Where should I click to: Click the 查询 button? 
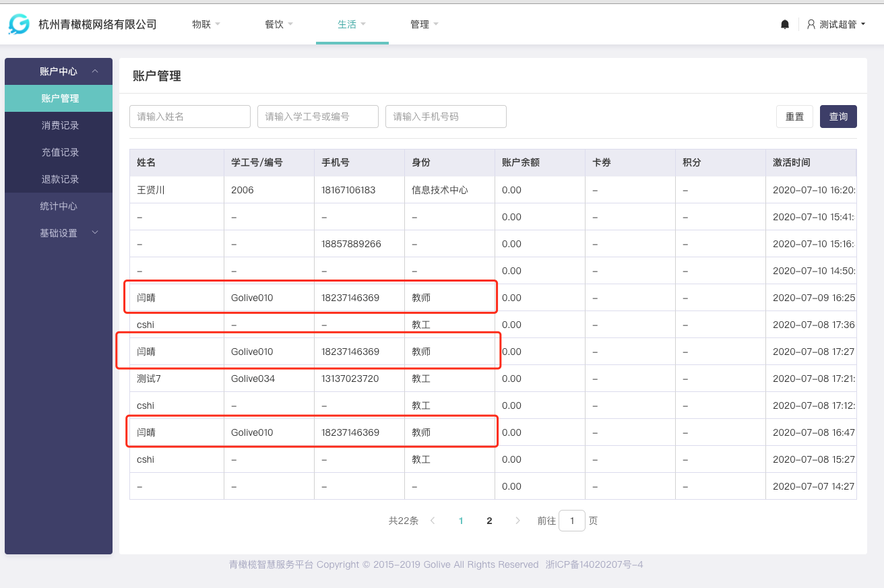point(838,117)
